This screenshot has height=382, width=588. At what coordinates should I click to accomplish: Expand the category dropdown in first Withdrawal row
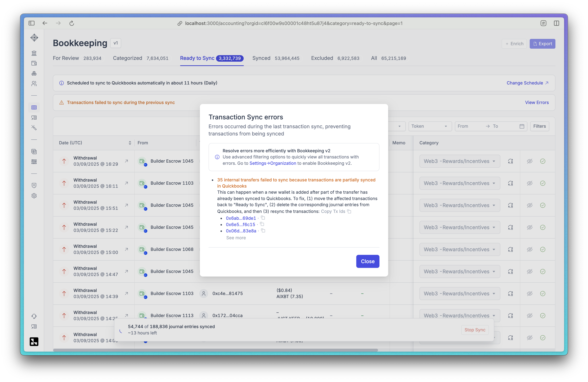pyautogui.click(x=459, y=161)
